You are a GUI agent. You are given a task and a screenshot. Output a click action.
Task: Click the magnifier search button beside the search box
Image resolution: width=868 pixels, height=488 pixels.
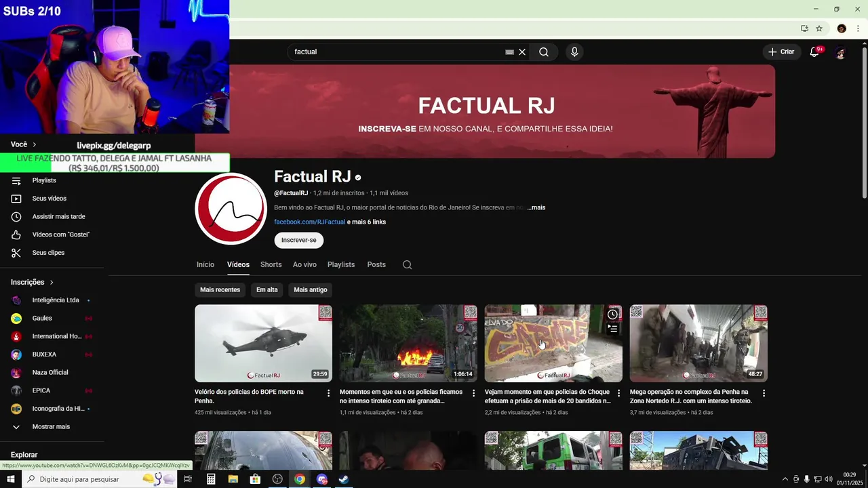544,52
